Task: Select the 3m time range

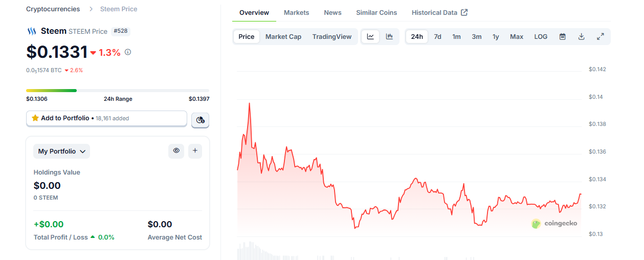Action: click(x=477, y=36)
